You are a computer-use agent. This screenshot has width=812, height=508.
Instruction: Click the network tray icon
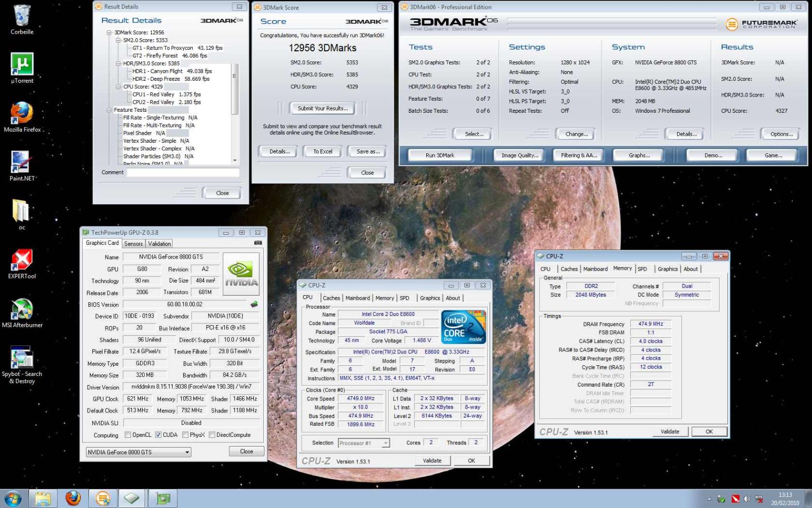point(759,499)
